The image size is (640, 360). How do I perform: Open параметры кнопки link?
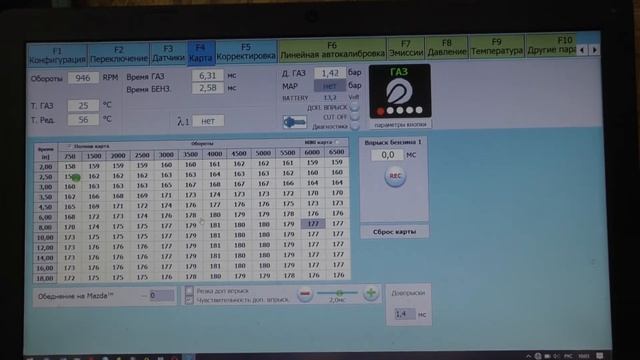(x=400, y=124)
